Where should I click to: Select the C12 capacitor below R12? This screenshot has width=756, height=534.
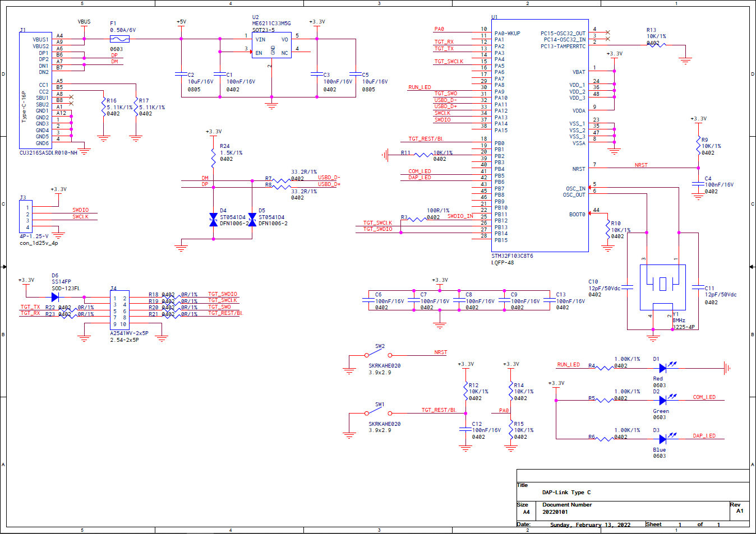click(x=465, y=430)
